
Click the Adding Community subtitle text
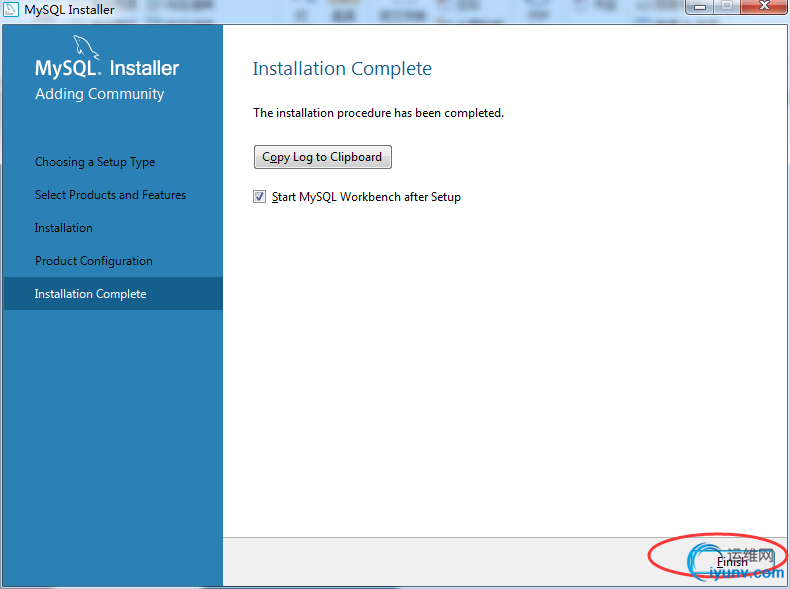coord(99,94)
